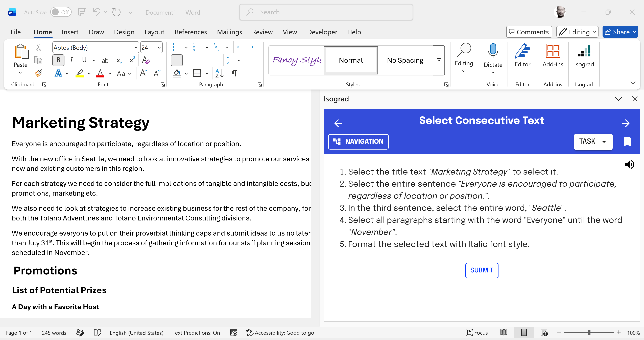The width and height of the screenshot is (644, 340).
Task: Open the File menu
Action: click(x=15, y=32)
